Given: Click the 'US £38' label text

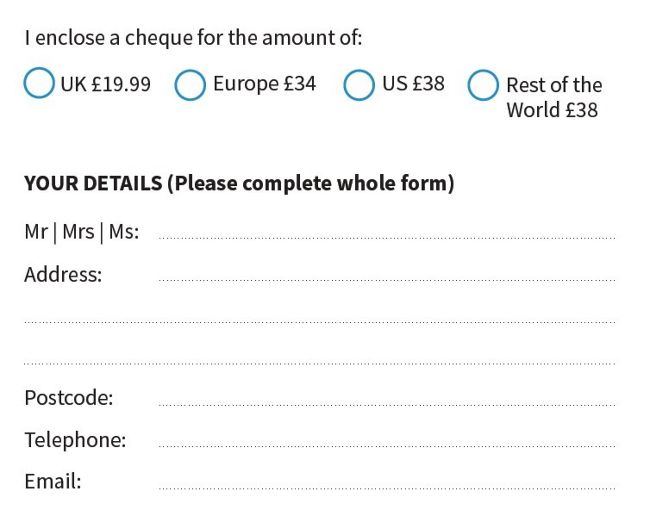Looking at the screenshot, I should (x=413, y=84).
